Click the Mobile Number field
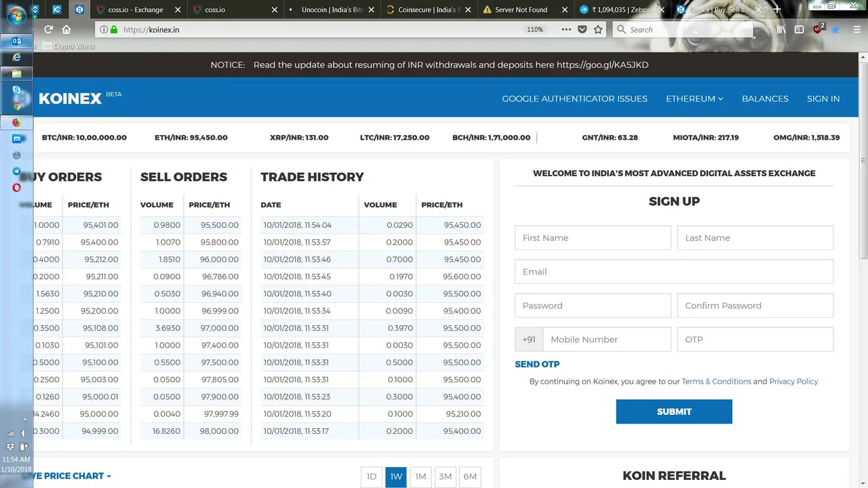 tap(607, 340)
